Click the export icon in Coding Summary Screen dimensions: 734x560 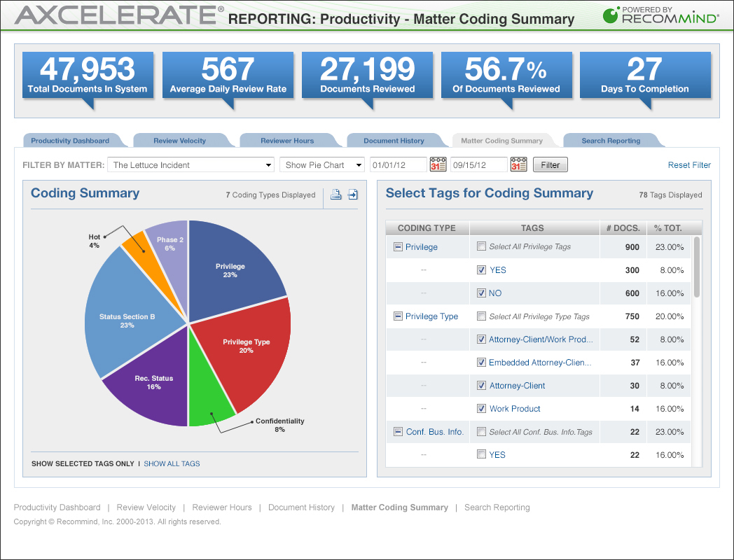(x=353, y=195)
